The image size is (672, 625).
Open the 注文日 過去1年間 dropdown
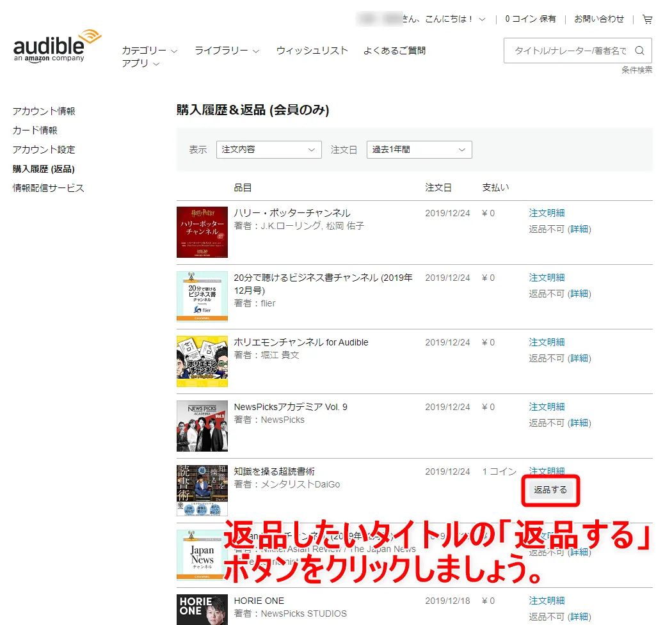[419, 150]
